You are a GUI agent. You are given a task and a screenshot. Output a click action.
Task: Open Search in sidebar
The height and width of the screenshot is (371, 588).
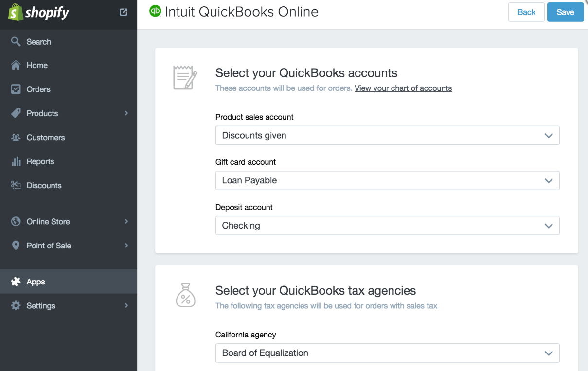[x=69, y=41]
